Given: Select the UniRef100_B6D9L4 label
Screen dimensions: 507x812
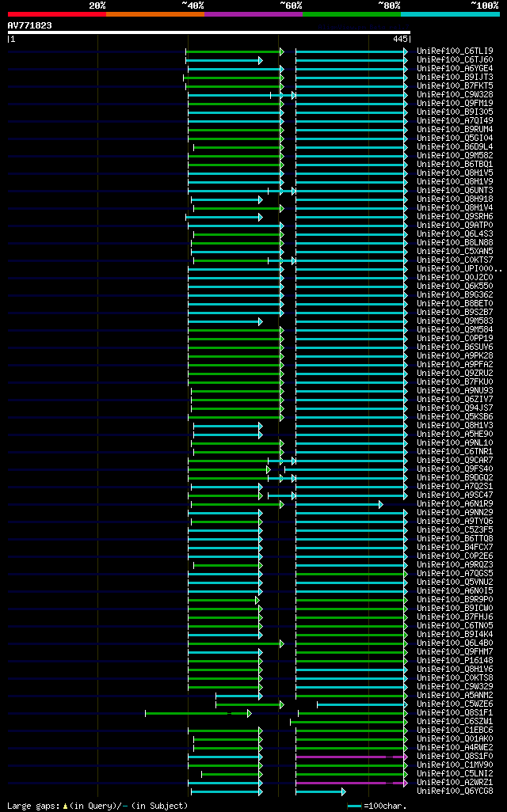Looking at the screenshot, I should 456,147.
